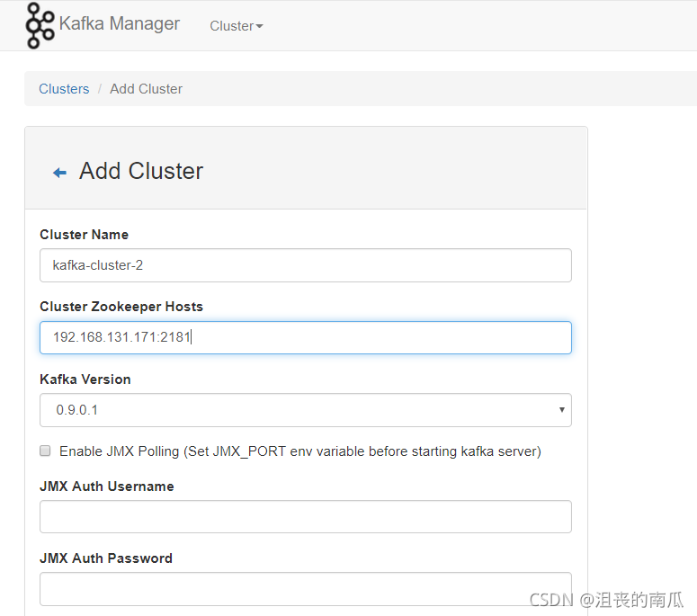
Task: Click the JMX Auth Username label
Action: (x=107, y=487)
